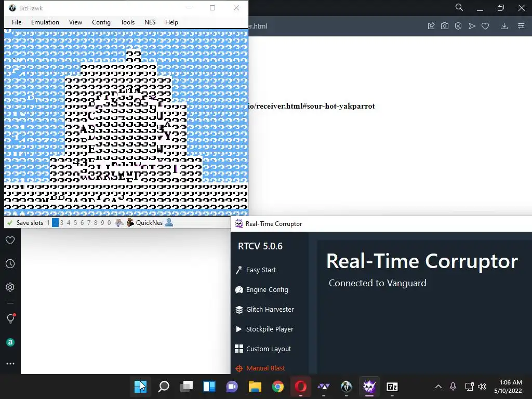Open Custom Layout in RTCV
The height and width of the screenshot is (399, 532).
269,349
